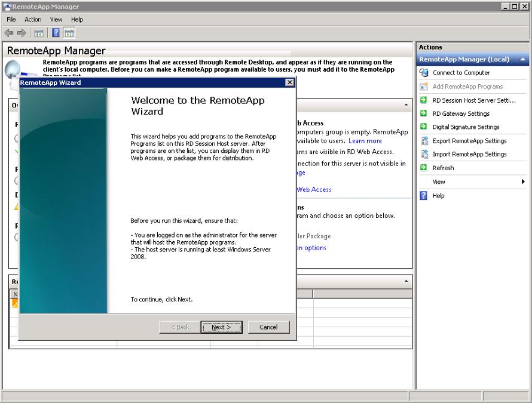The width and height of the screenshot is (532, 403).
Task: Open the File menu
Action: [11, 19]
